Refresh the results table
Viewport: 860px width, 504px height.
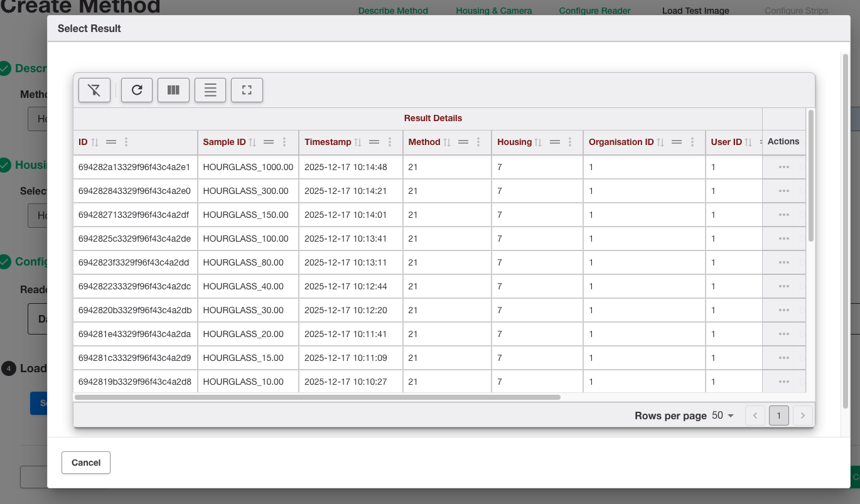tap(137, 90)
